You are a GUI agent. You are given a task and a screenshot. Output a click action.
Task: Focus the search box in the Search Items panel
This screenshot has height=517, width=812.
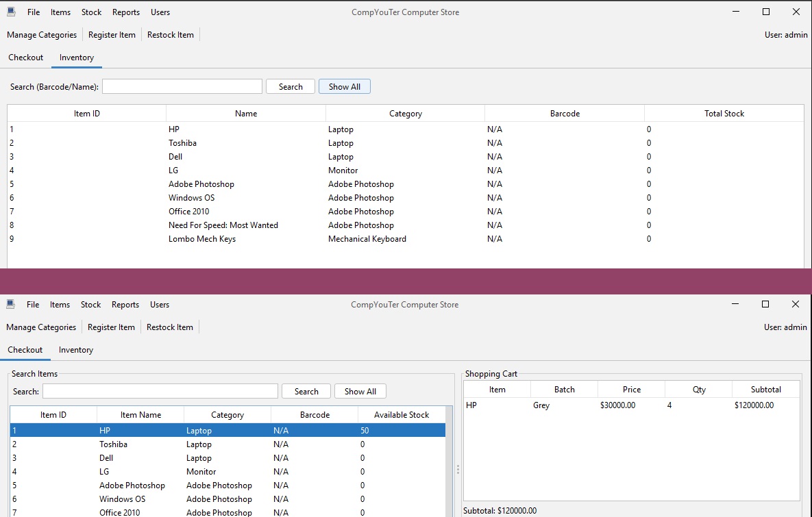coord(160,392)
